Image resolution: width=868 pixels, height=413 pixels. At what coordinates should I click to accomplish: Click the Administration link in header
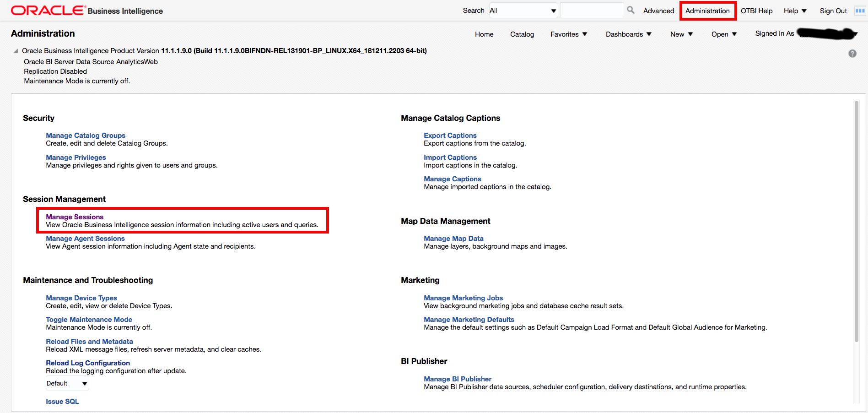pyautogui.click(x=707, y=11)
